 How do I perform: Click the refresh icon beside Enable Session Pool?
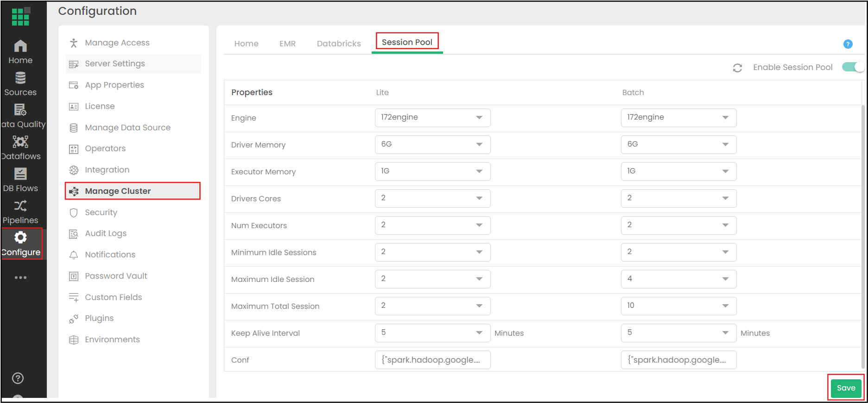click(x=737, y=68)
